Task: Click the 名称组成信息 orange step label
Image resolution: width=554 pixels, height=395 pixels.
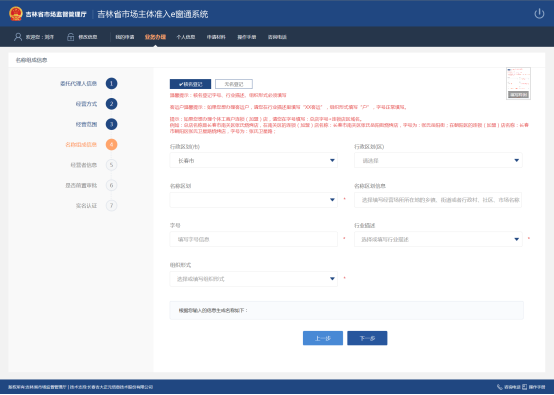Action: [81, 145]
